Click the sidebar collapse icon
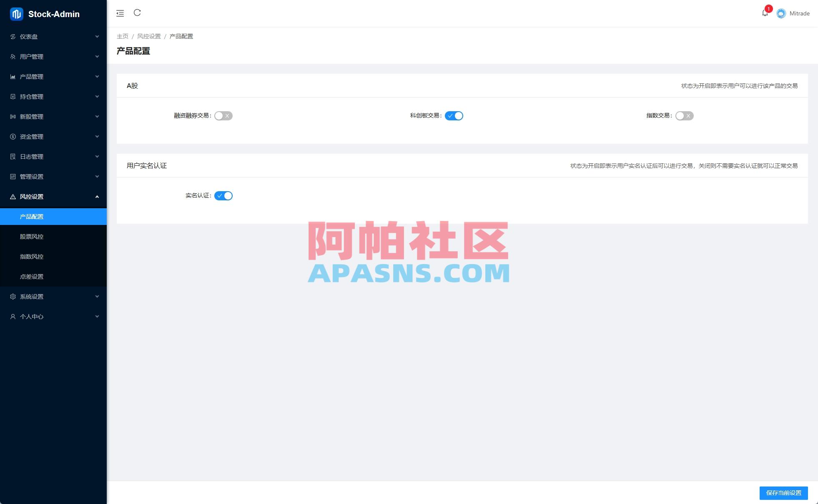The height and width of the screenshot is (504, 818). coord(120,13)
